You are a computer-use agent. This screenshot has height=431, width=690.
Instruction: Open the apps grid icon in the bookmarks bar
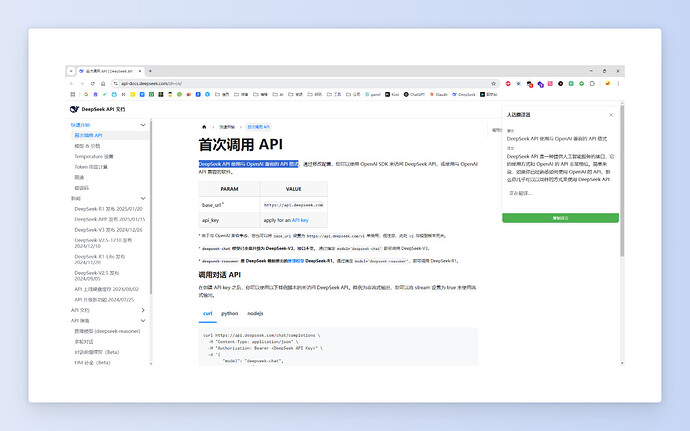point(73,94)
